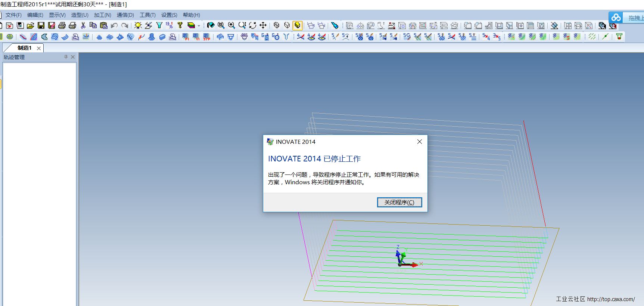Click the paste clipboard icon
The image size is (644, 306).
[104, 25]
